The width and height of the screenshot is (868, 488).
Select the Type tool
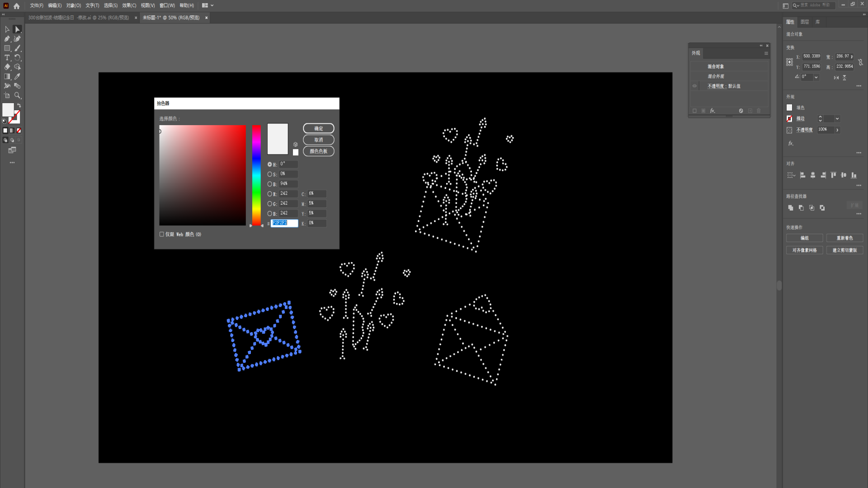point(7,58)
